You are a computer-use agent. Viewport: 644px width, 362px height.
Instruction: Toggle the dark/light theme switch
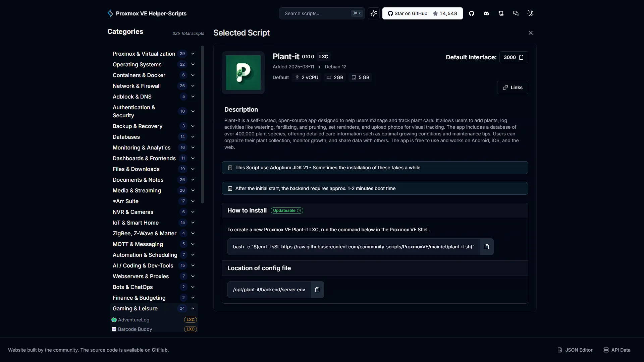tap(530, 13)
